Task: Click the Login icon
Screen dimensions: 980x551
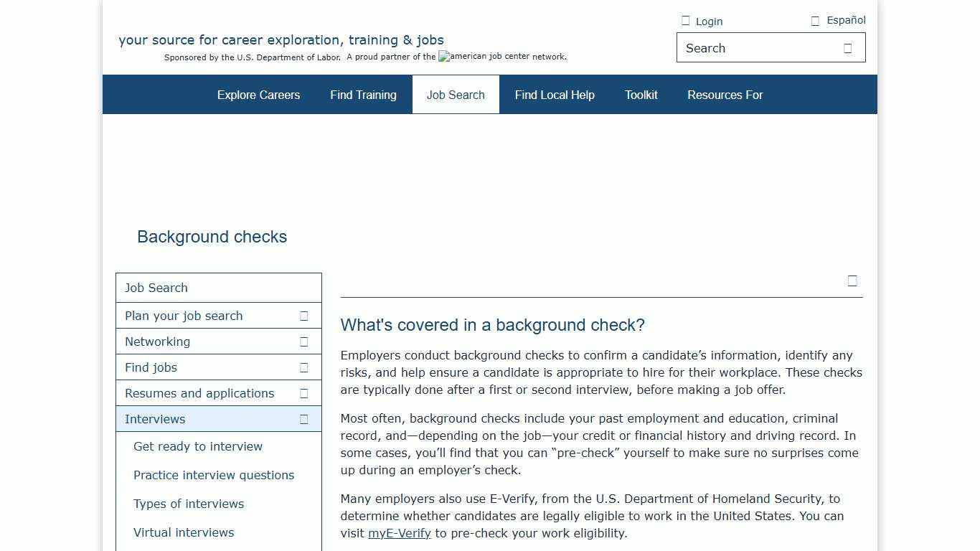Action: pyautogui.click(x=686, y=20)
